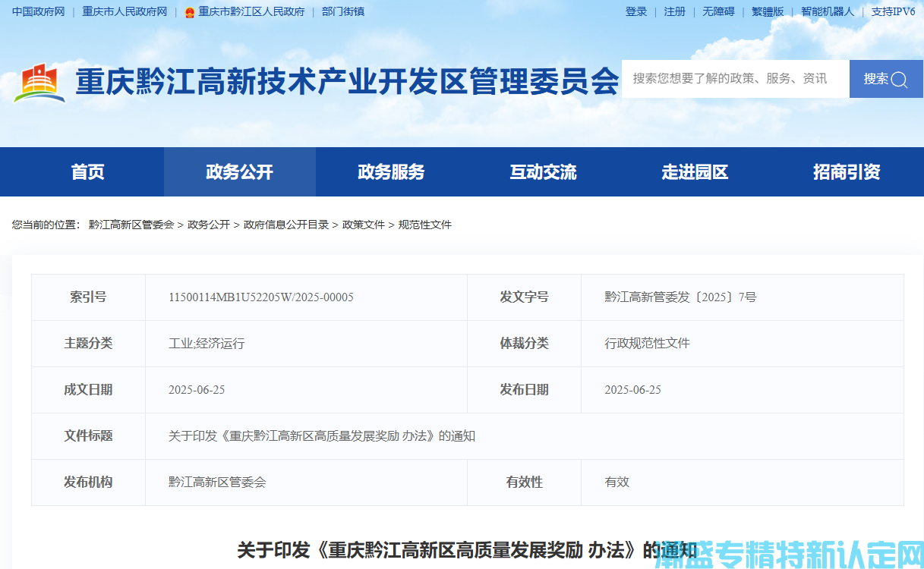Select index number 11500114MB1U52205W/2025-00005
Screen dimensions: 924x569
pyautogui.click(x=261, y=297)
